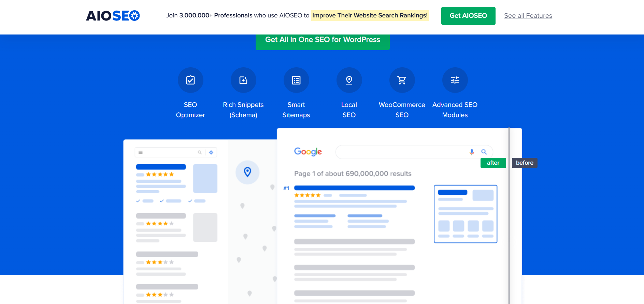The width and height of the screenshot is (644, 304).
Task: Click 'Improve Their Website Search Rankings!' highlighted text
Action: pos(370,15)
